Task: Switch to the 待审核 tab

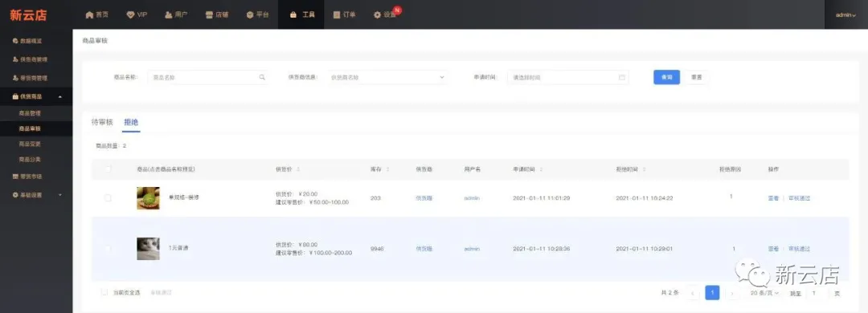Action: coord(102,122)
